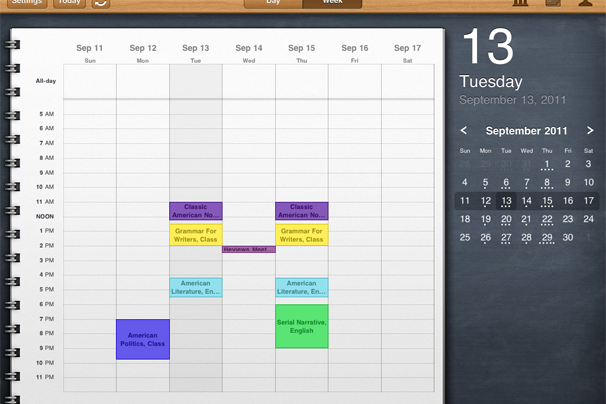This screenshot has width=606, height=404.
Task: Open Settings button
Action: [x=26, y=3]
